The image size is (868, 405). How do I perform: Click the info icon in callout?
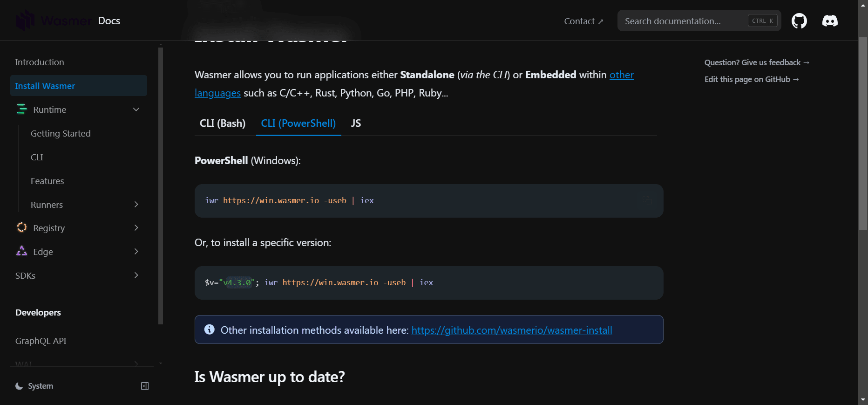210,329
